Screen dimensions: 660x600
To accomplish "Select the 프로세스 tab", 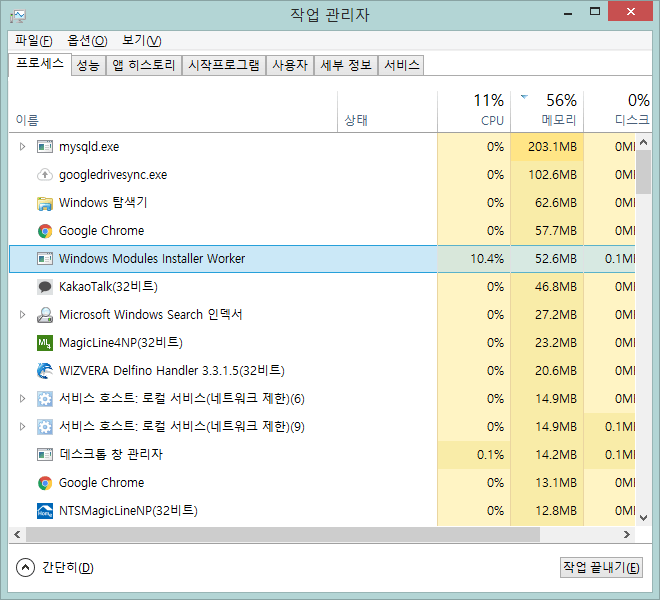I will (x=40, y=64).
